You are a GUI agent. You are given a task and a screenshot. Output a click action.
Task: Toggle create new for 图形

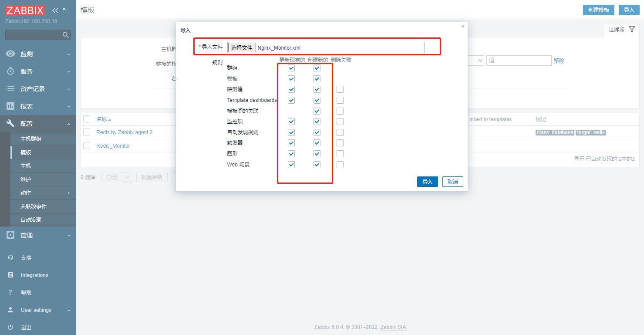coord(317,154)
